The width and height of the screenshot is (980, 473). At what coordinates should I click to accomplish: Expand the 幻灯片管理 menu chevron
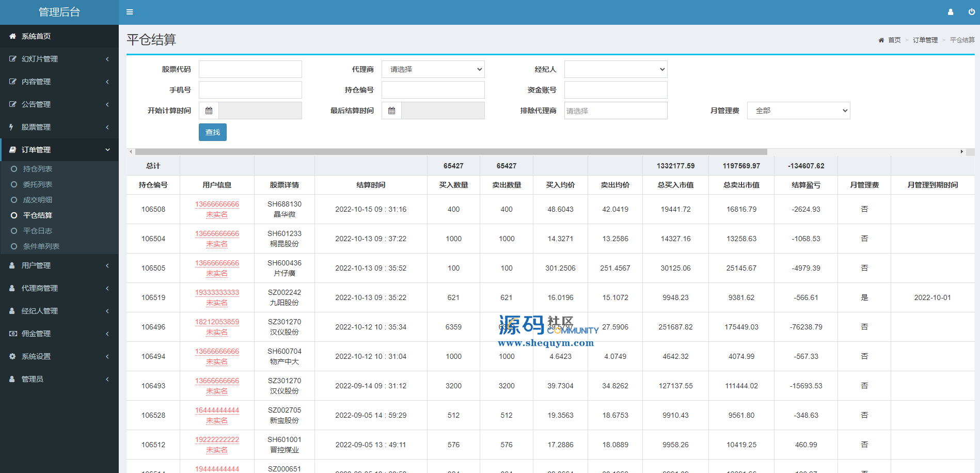click(107, 59)
